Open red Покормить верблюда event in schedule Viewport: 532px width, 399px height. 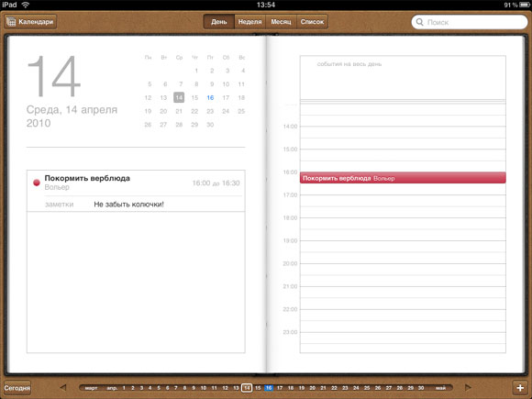403,178
